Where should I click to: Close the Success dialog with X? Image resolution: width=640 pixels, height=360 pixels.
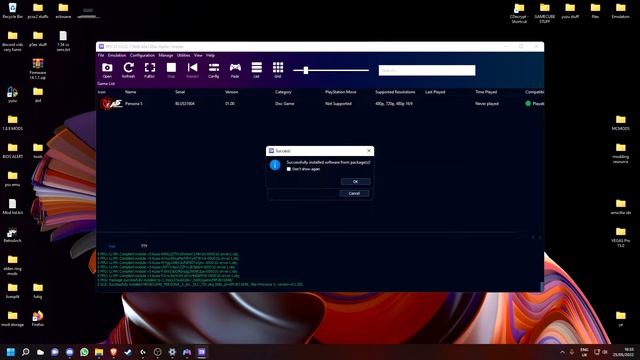369,151
